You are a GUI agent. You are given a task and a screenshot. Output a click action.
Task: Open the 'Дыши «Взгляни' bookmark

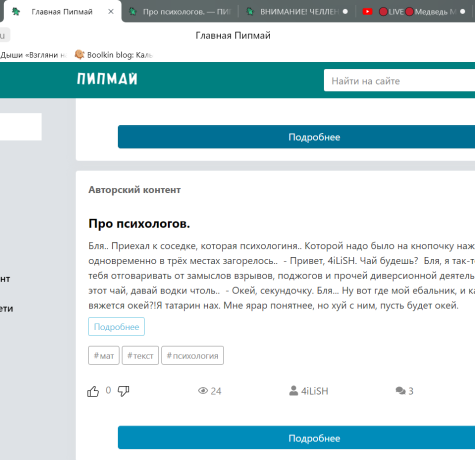(x=33, y=55)
